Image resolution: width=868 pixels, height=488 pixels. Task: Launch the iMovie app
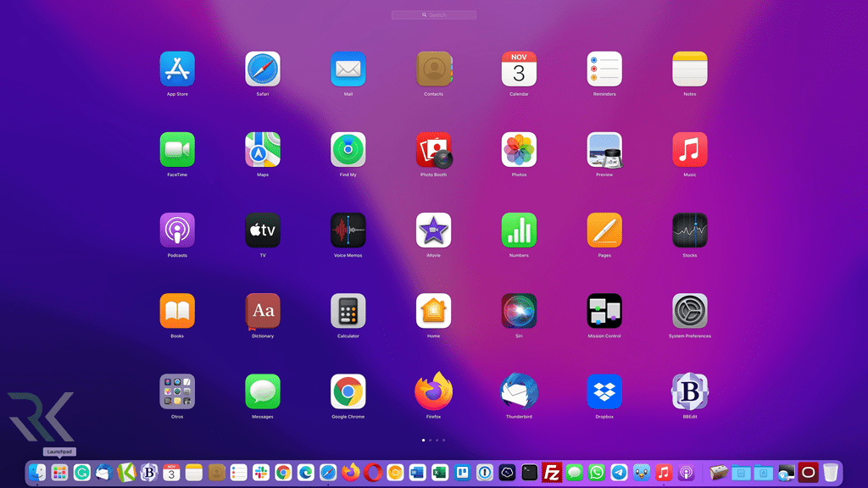pyautogui.click(x=433, y=230)
